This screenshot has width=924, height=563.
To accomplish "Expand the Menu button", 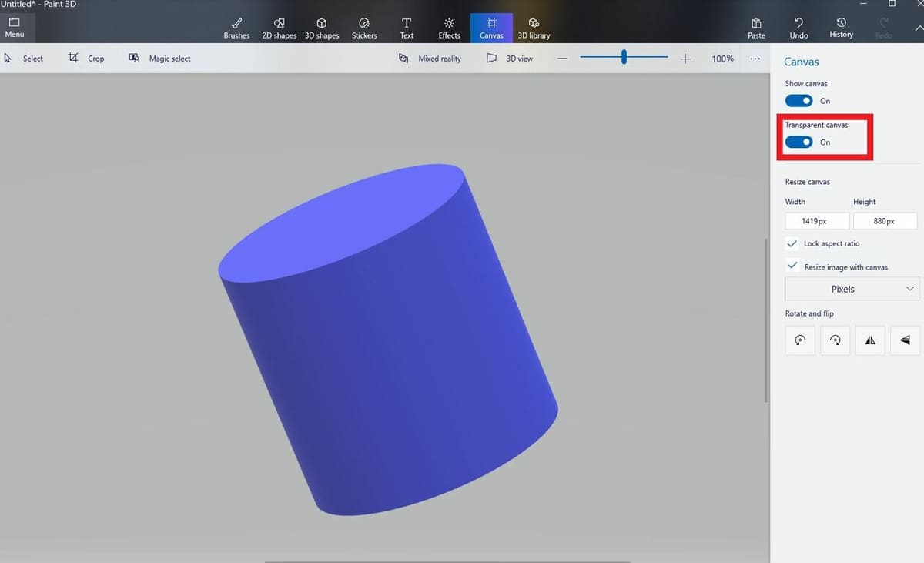I will click(15, 28).
